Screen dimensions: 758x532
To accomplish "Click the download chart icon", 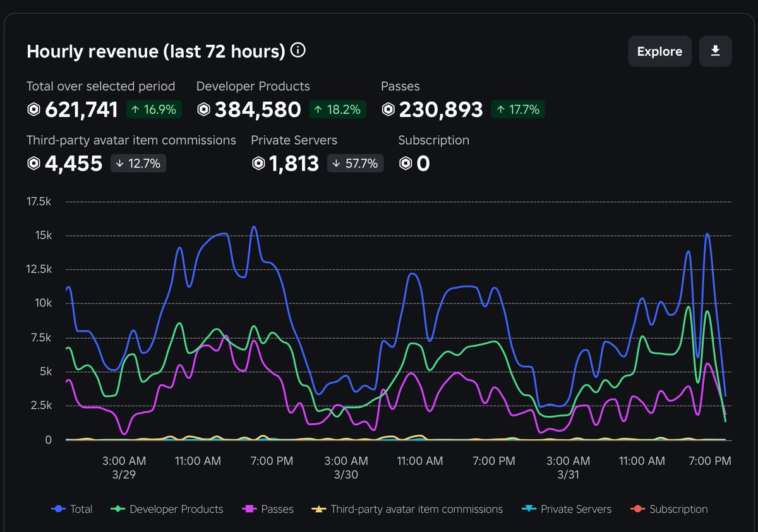I will (715, 51).
